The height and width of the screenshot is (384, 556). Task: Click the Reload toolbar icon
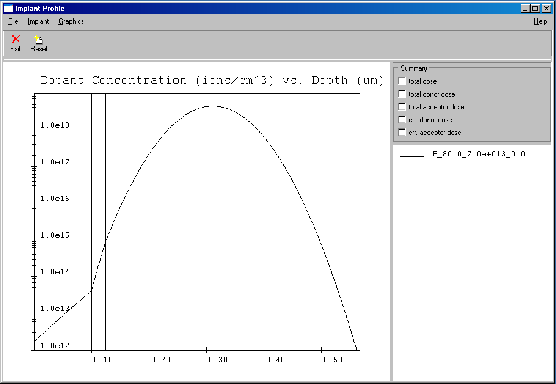pyautogui.click(x=38, y=39)
